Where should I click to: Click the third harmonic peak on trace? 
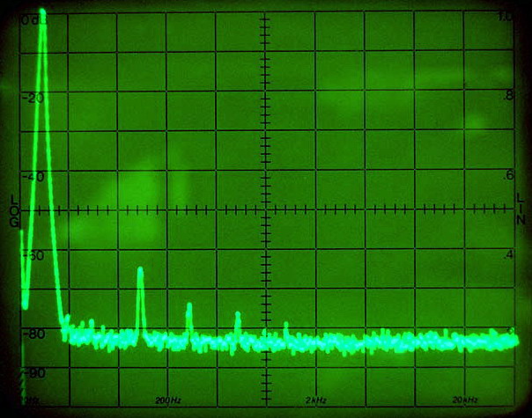[188, 306]
